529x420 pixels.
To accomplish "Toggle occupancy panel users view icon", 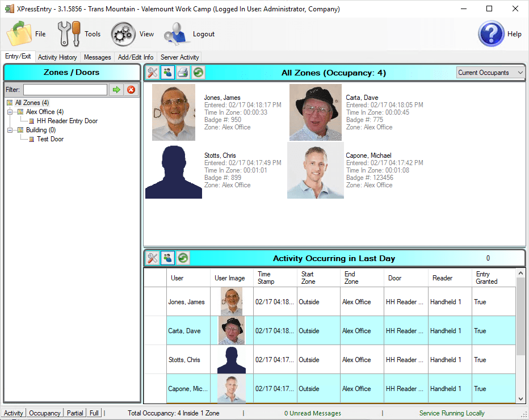I will pyautogui.click(x=167, y=73).
